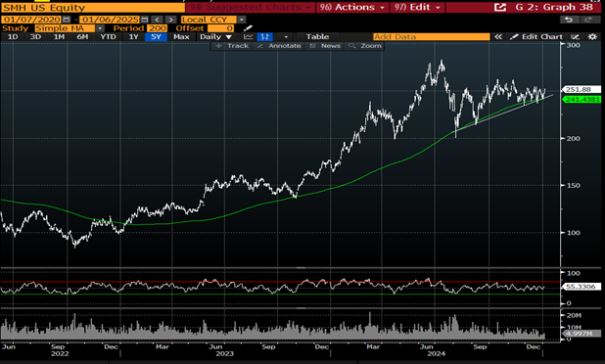Select the 1M time range
The height and width of the screenshot is (364, 605).
59,37
